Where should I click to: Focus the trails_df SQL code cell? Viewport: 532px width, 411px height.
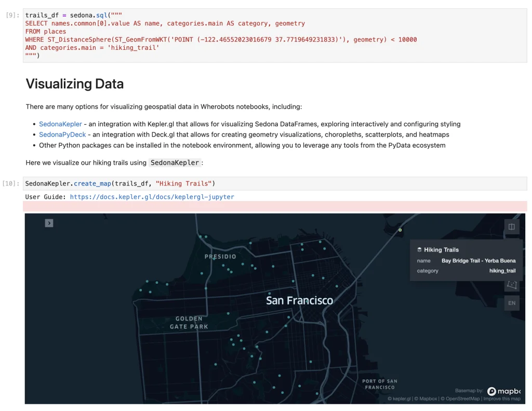pyautogui.click(x=275, y=36)
